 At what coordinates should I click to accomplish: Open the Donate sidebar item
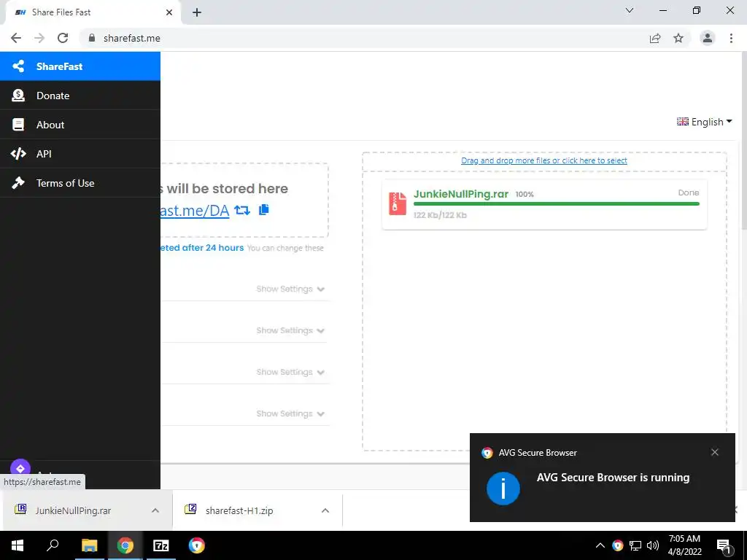point(80,96)
